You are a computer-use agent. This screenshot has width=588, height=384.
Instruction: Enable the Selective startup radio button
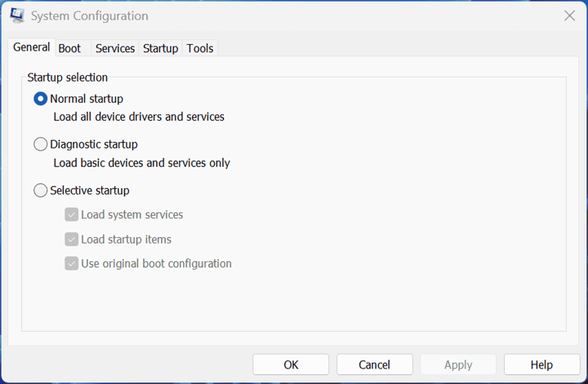[x=41, y=190]
